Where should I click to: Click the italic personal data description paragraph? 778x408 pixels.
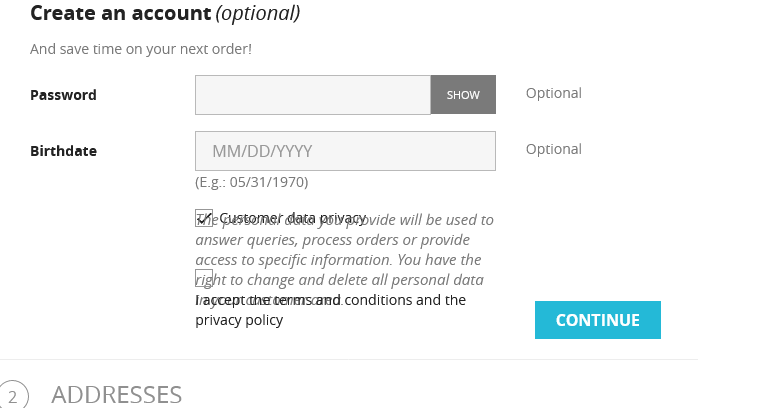[340, 260]
